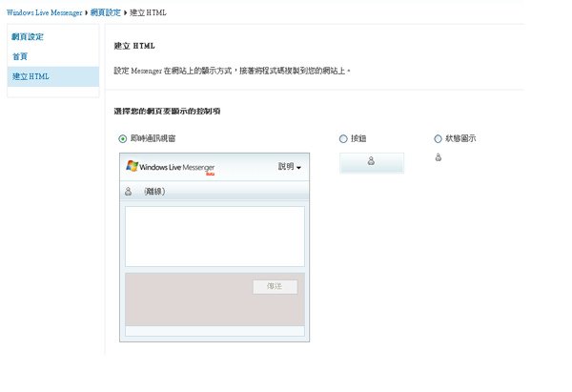Screen dimensions: 572x392
Task: Go to 首頁 in the sidebar
Action: coord(20,56)
